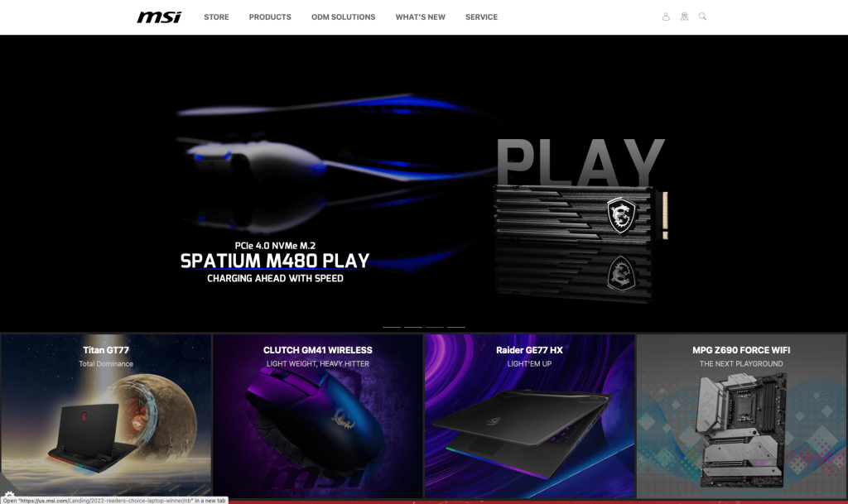Viewport: 848px width, 504px height.
Task: Click the active red slide indicator
Action: tap(435, 328)
